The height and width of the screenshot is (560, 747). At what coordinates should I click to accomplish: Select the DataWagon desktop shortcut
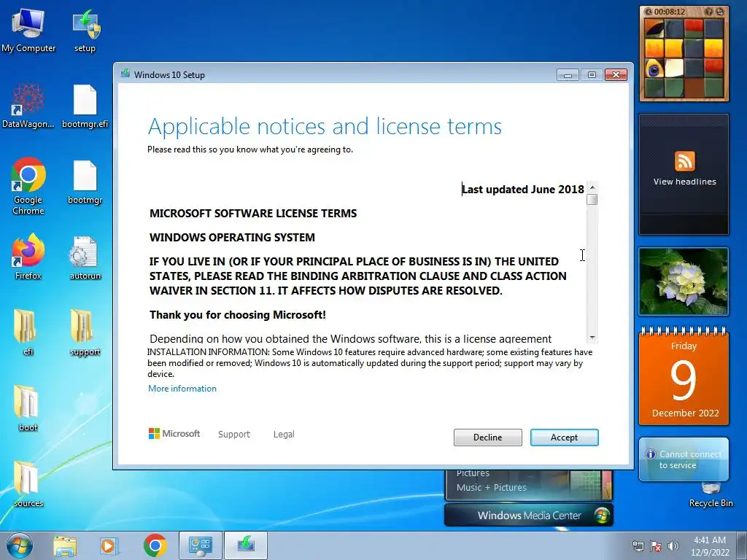tap(28, 106)
